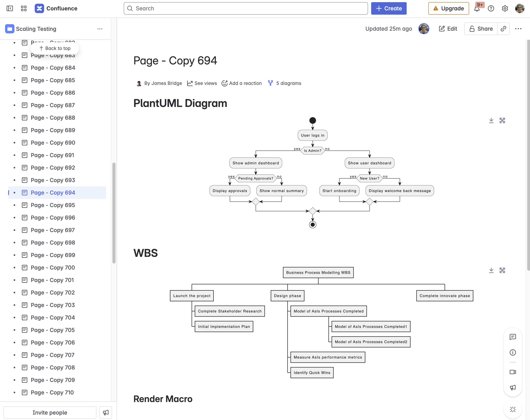530x420 pixels.
Task: Open the page more actions menu
Action: [518, 29]
